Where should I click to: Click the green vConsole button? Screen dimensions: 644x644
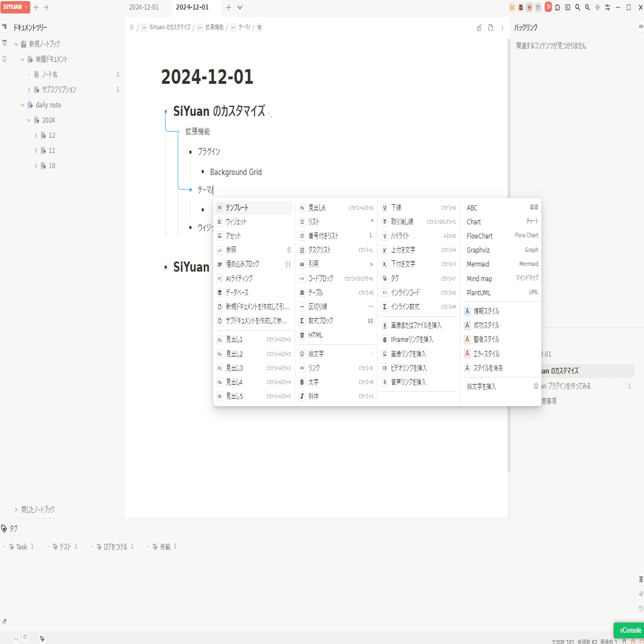coord(629,630)
